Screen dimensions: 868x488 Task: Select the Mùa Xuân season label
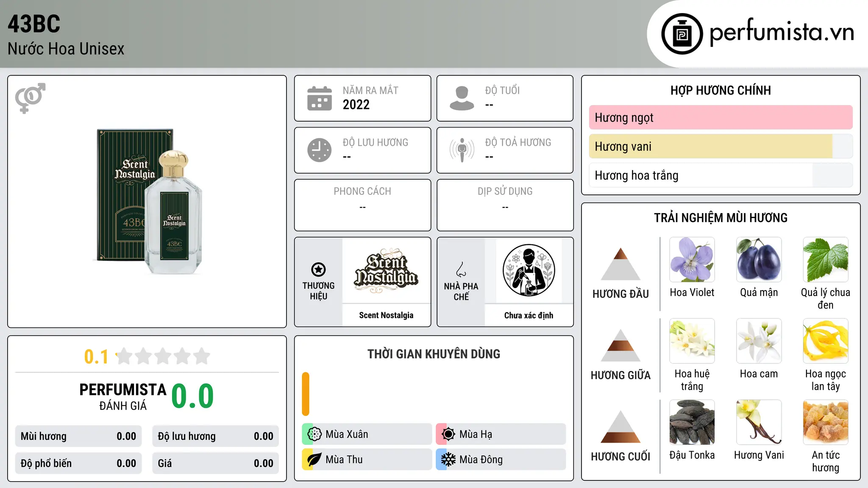[347, 434]
